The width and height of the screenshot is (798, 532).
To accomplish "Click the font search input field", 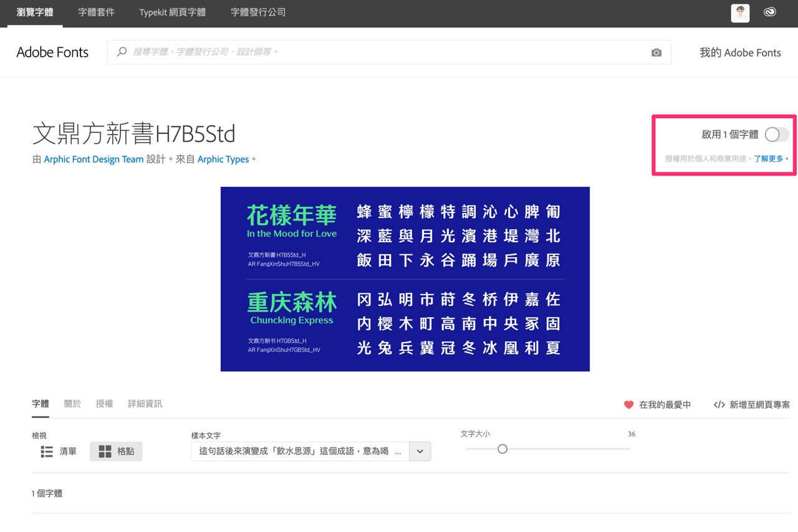I will coord(389,52).
